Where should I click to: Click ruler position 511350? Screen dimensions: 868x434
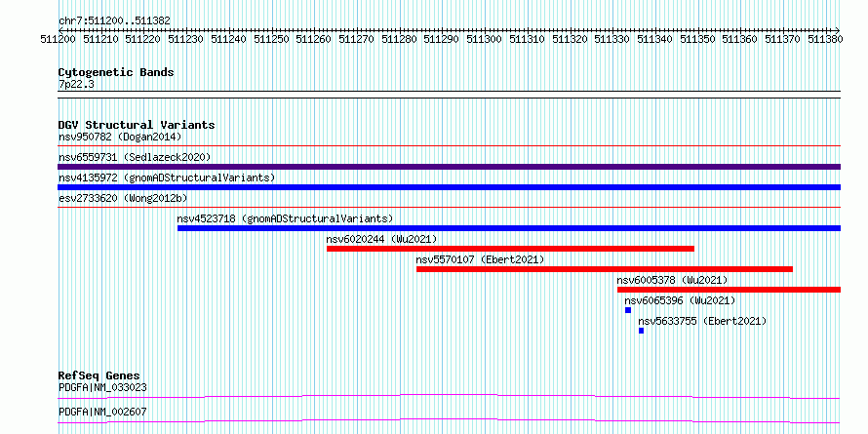pos(697,39)
